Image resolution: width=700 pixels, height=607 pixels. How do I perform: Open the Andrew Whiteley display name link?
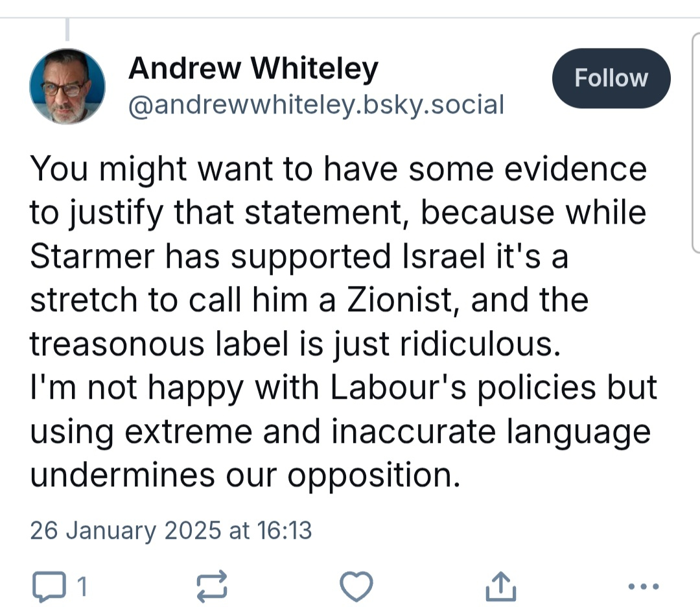[253, 69]
